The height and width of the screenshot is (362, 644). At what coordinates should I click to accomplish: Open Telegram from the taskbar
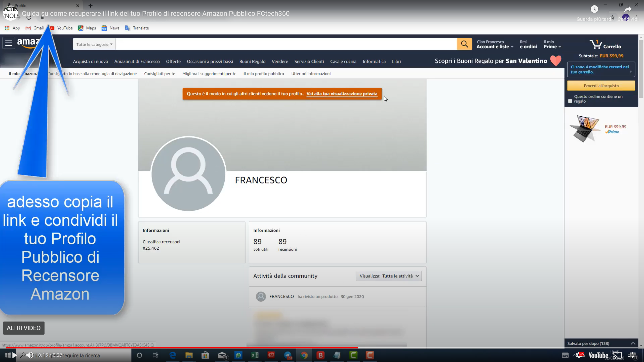pos(288,355)
